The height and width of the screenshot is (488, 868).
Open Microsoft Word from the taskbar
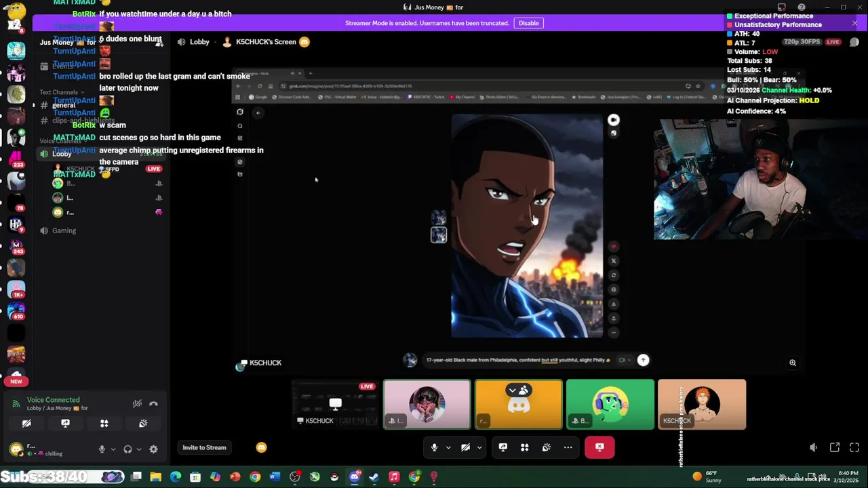(275, 477)
